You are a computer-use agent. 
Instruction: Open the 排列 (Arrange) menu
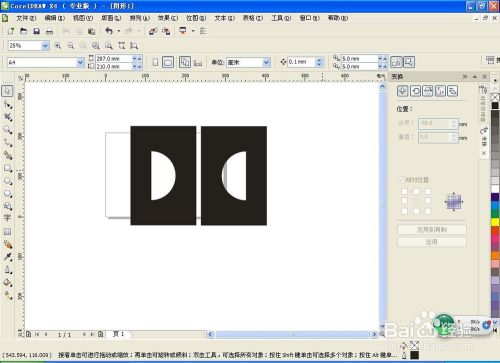139,18
